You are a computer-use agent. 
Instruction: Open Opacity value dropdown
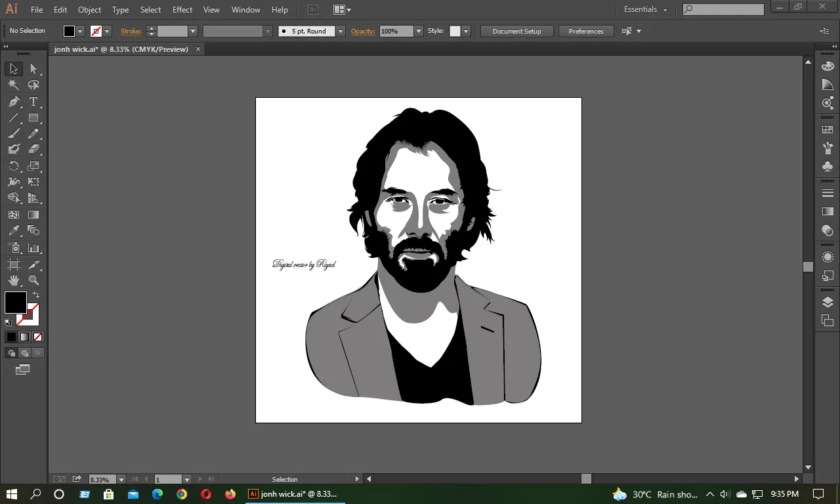(419, 31)
